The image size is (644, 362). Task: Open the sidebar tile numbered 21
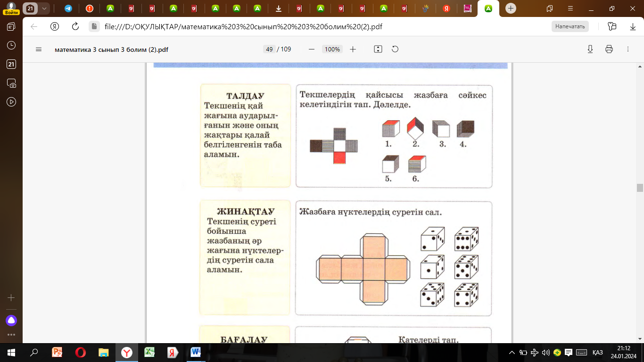coord(11,64)
